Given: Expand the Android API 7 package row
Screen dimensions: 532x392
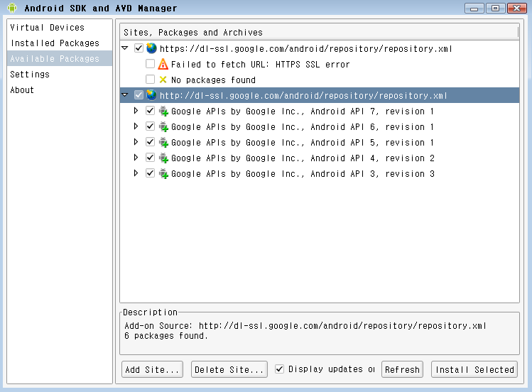Looking at the screenshot, I should (136, 111).
